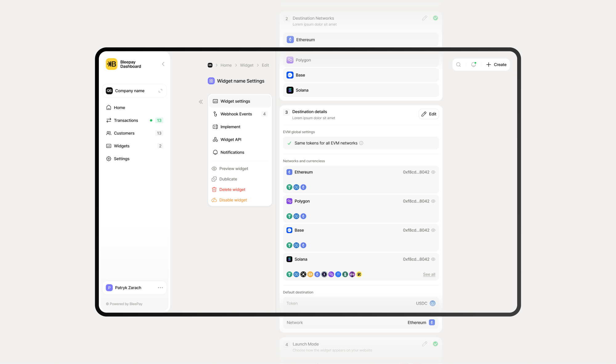Open search with magnifier icon

459,65
